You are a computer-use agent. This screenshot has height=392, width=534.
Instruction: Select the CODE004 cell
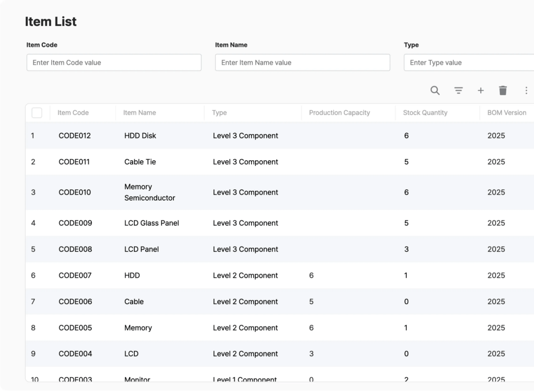pos(75,354)
